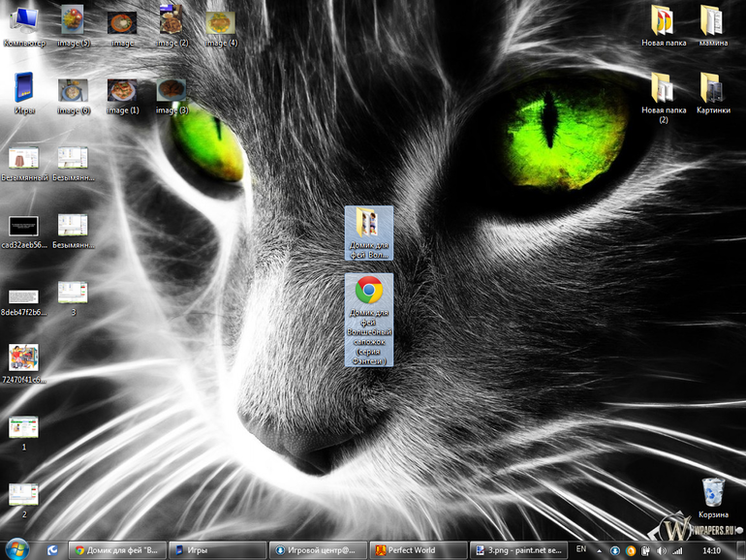Open the Новая папка (2) folder
This screenshot has width=746, height=560.
click(x=664, y=98)
